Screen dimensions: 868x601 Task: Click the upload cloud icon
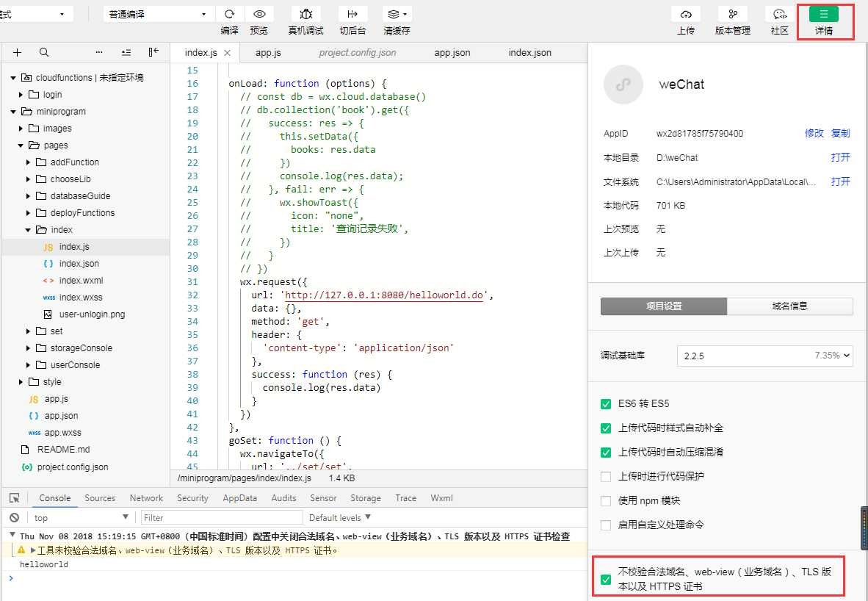[685, 15]
